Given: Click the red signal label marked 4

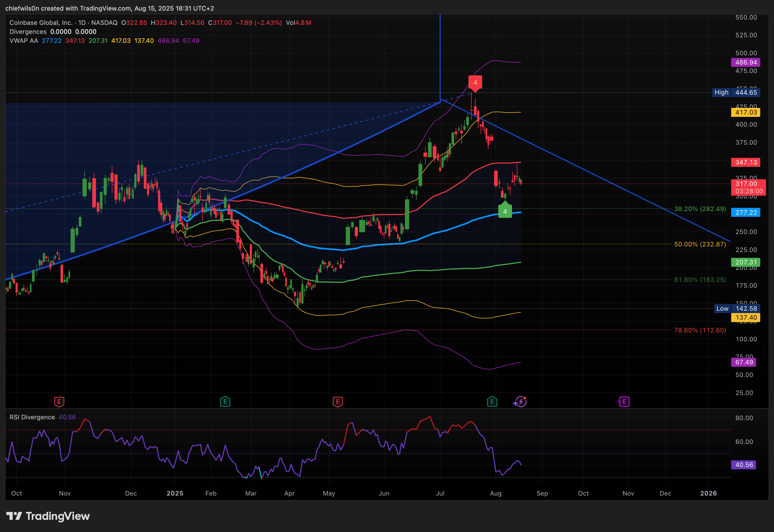Looking at the screenshot, I should (475, 83).
